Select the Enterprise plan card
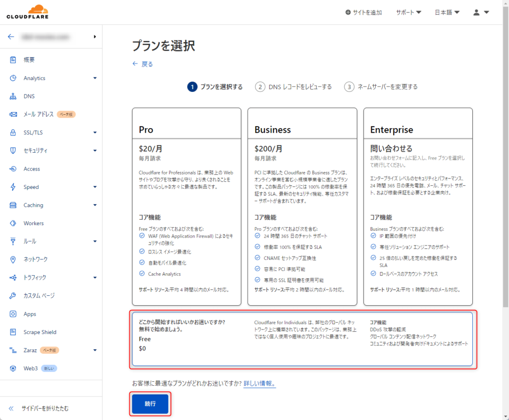The height and width of the screenshot is (420, 509). pos(418,206)
